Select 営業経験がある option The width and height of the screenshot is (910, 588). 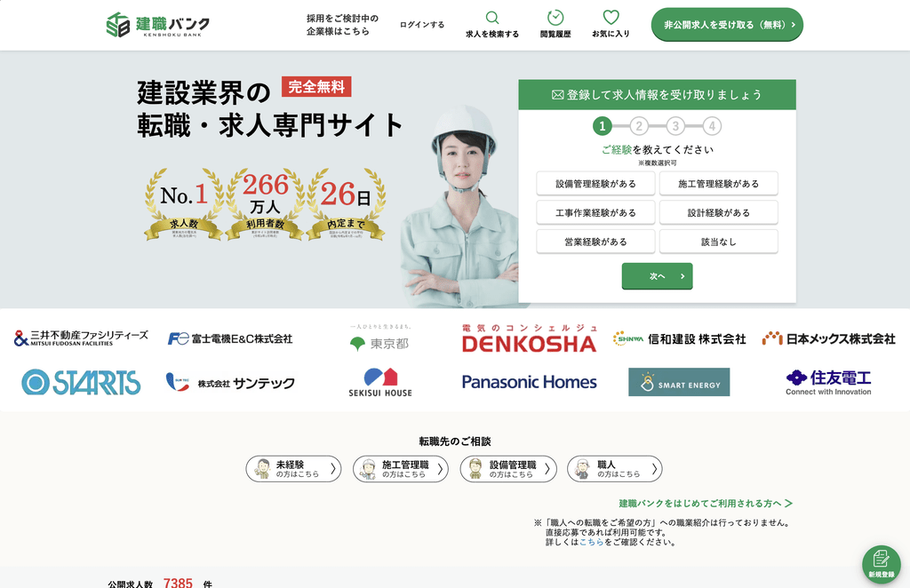[595, 242]
